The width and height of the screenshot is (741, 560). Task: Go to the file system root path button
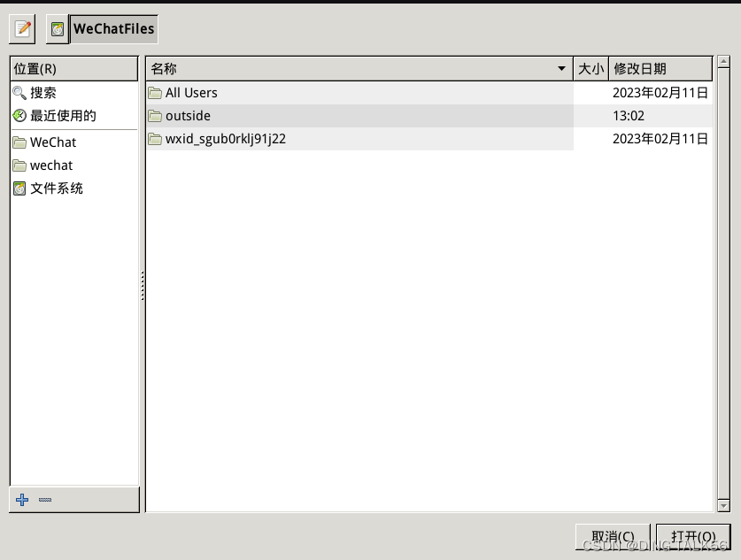[x=58, y=29]
